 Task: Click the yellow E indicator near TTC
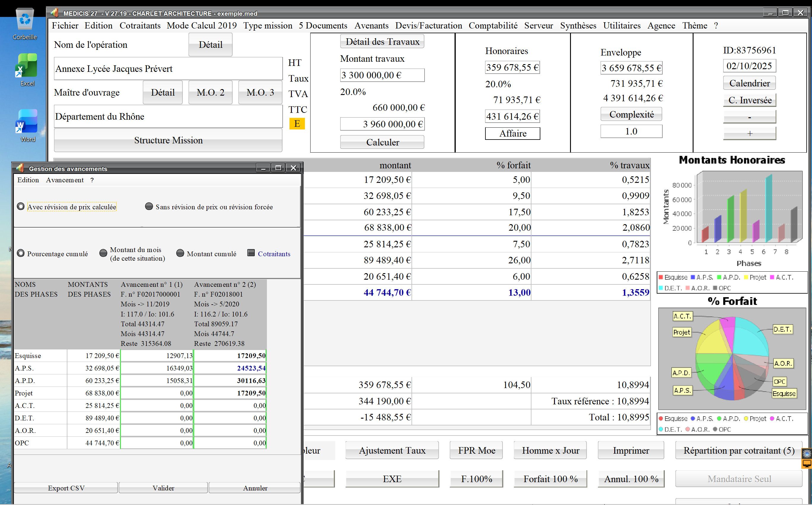tap(297, 124)
